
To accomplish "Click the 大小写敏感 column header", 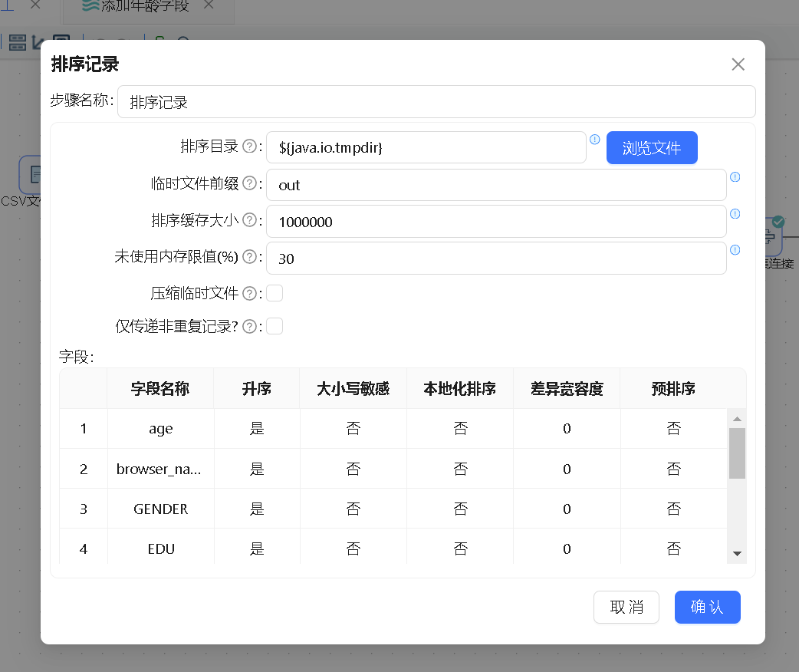I will coord(353,388).
